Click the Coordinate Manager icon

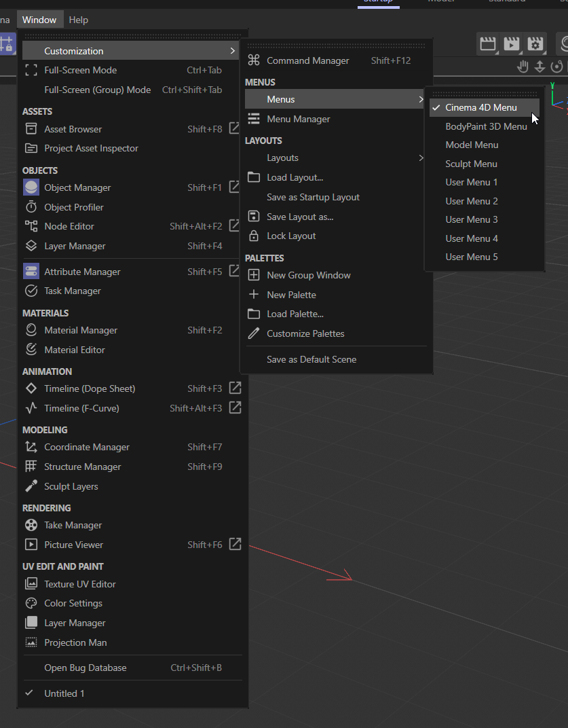coord(31,447)
